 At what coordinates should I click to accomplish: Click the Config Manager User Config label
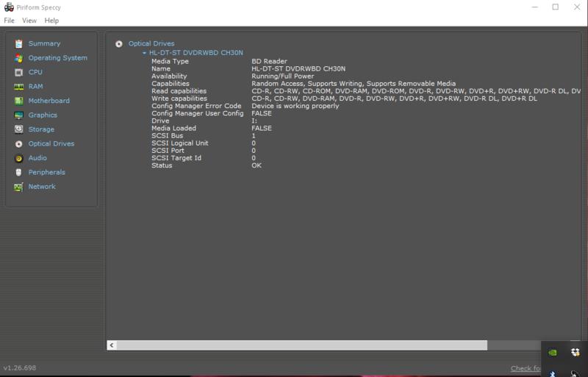click(198, 113)
